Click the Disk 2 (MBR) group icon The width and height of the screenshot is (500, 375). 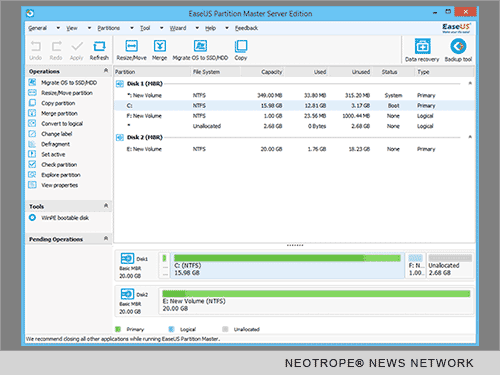(120, 137)
